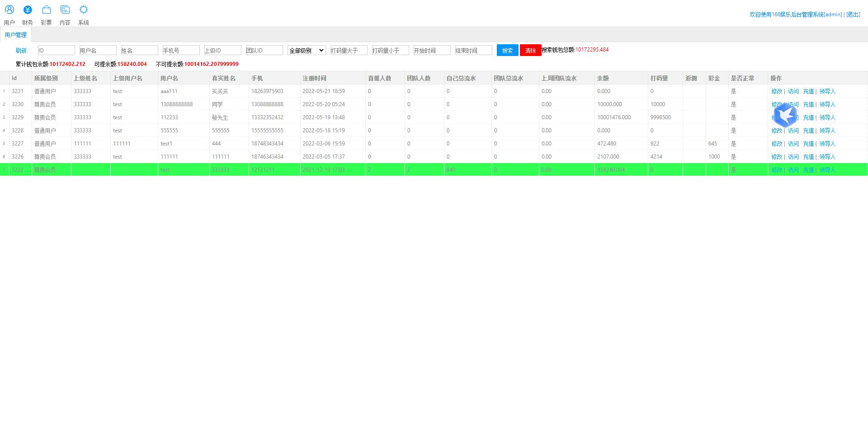
Task: Click the blue bird floating icon
Action: pyautogui.click(x=785, y=115)
